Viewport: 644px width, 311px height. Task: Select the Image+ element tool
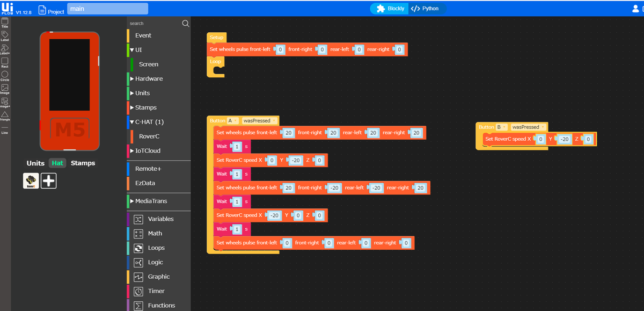[x=5, y=102]
